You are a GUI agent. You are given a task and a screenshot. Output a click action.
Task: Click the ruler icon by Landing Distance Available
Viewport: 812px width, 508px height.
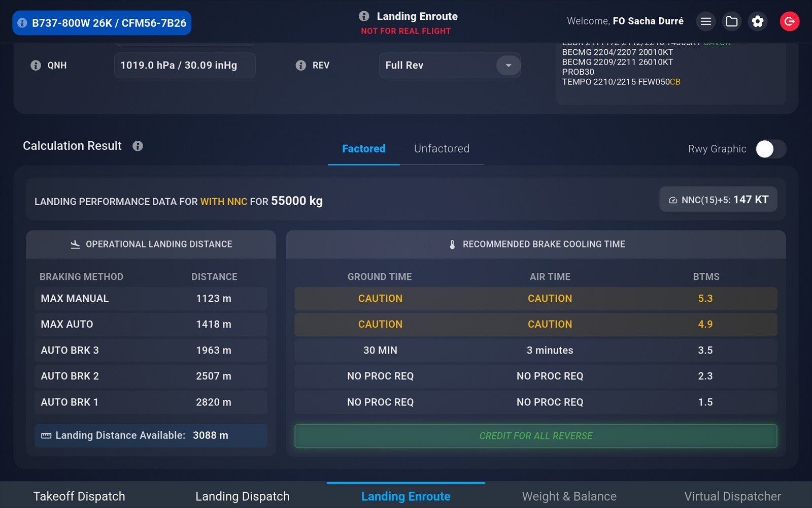pyautogui.click(x=46, y=436)
